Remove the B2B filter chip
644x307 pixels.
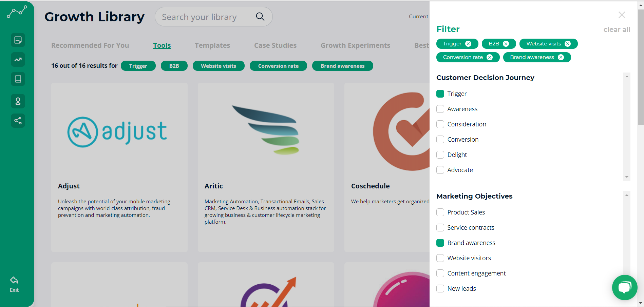(506, 44)
